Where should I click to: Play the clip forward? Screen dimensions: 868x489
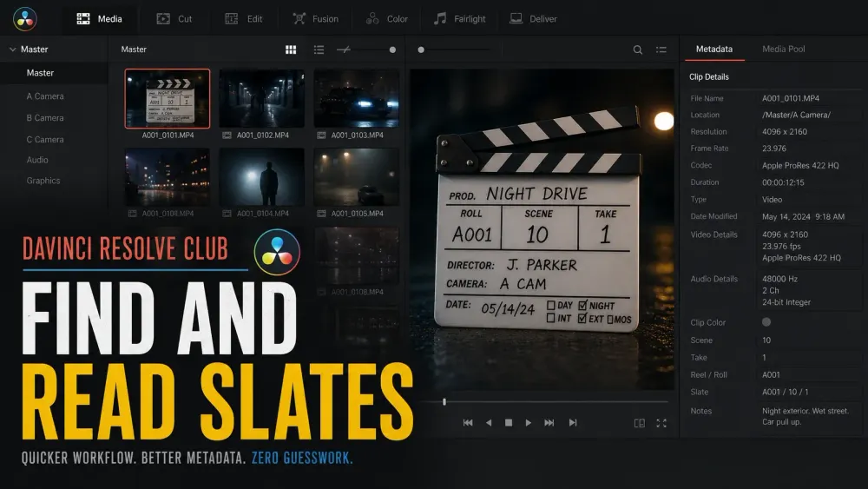(528, 422)
